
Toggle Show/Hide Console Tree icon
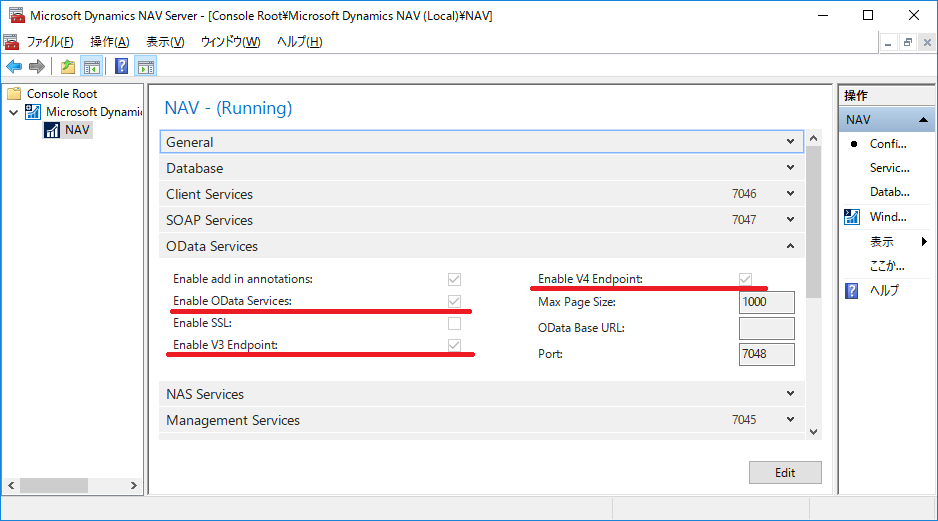[x=92, y=66]
